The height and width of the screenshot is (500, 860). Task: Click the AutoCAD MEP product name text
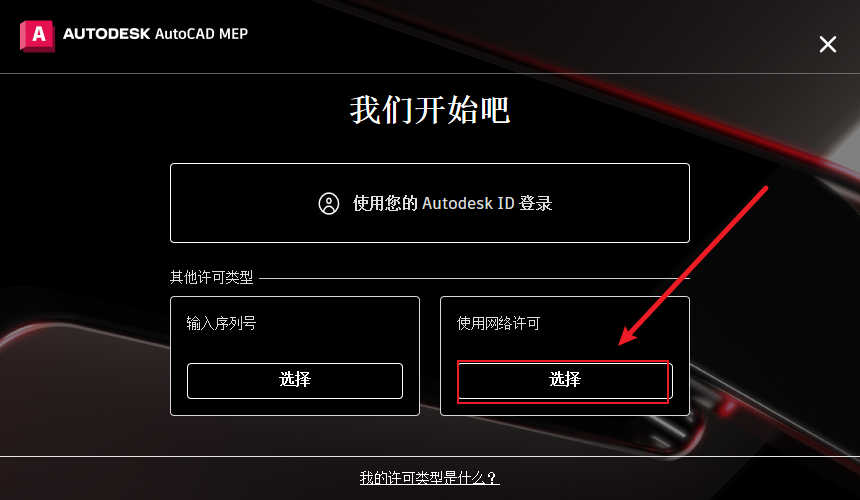pos(201,34)
